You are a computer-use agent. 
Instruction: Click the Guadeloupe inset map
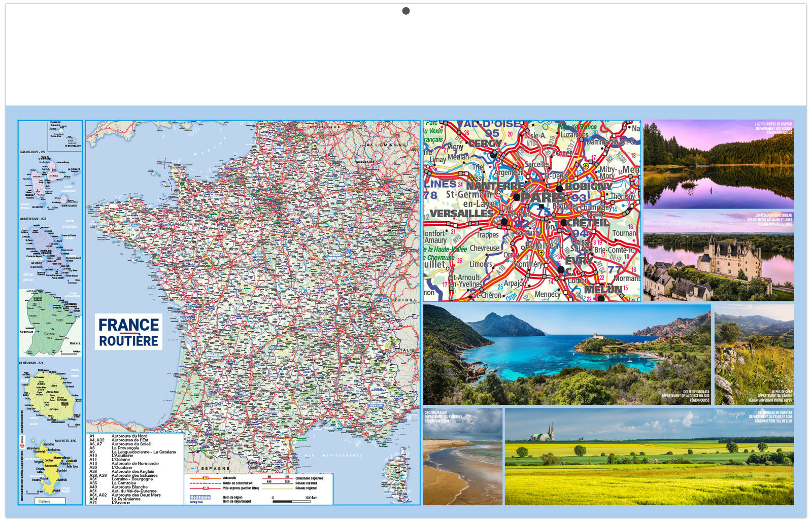(x=50, y=181)
